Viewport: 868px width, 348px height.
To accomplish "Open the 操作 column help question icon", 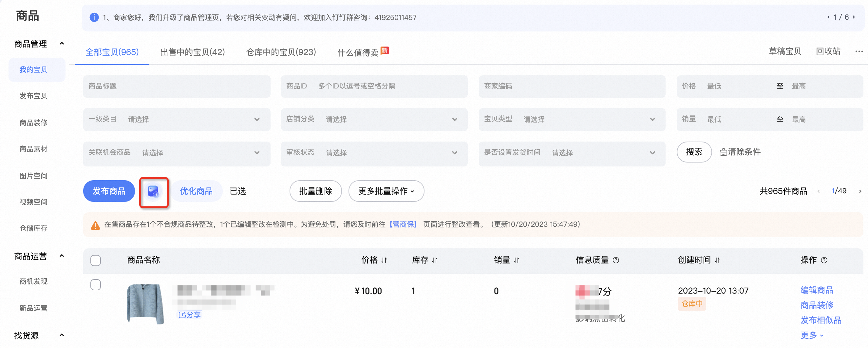I will click(824, 260).
